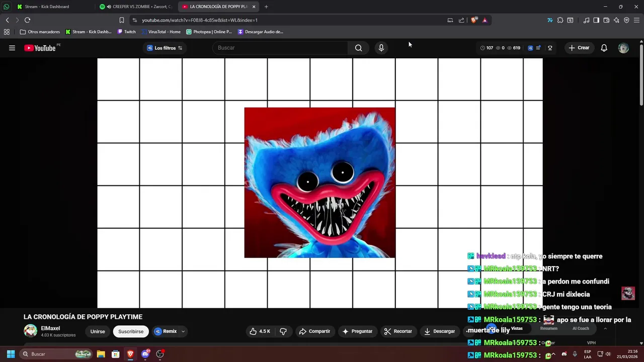Dislike the video
644x362 pixels.
283,331
